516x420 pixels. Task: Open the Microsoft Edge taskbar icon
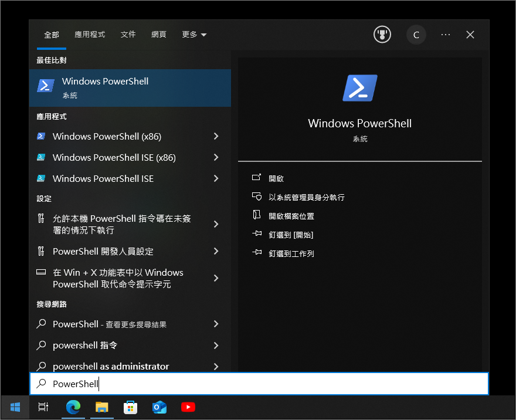click(x=73, y=407)
